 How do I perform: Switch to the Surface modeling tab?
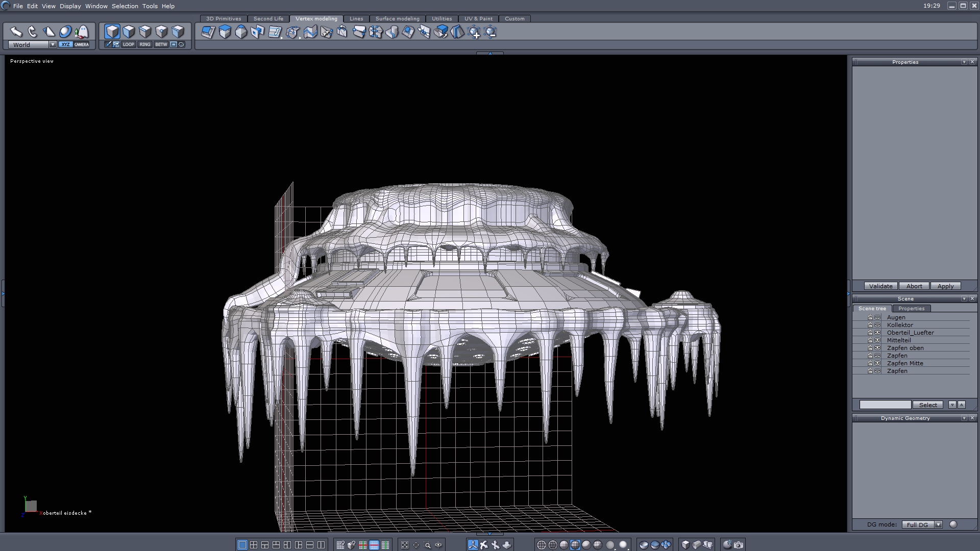pos(397,18)
